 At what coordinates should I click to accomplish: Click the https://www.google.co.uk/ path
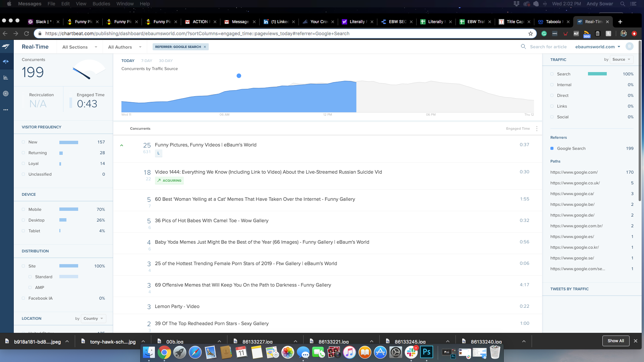575,183
